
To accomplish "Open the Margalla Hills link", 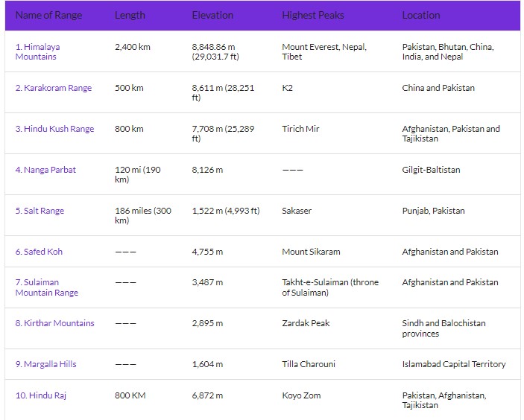I will (x=45, y=364).
